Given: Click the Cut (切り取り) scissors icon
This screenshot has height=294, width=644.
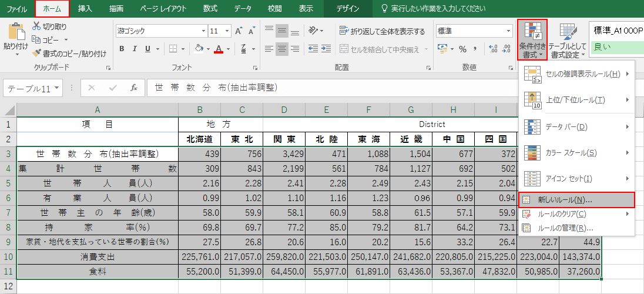Looking at the screenshot, I should [36, 26].
